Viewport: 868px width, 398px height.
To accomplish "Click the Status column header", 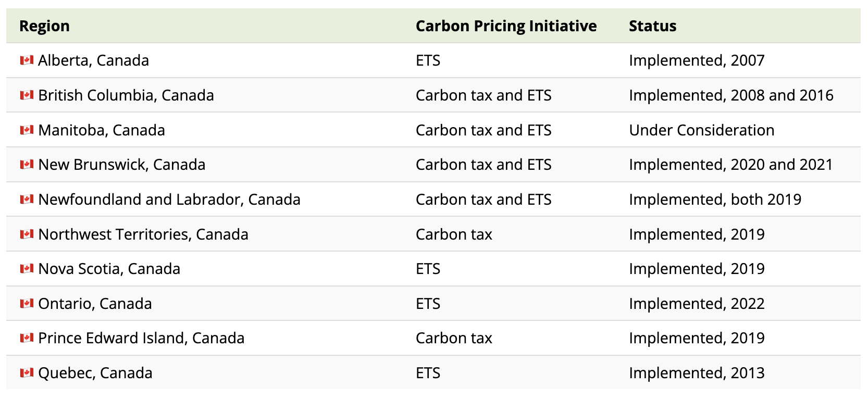I will click(652, 26).
